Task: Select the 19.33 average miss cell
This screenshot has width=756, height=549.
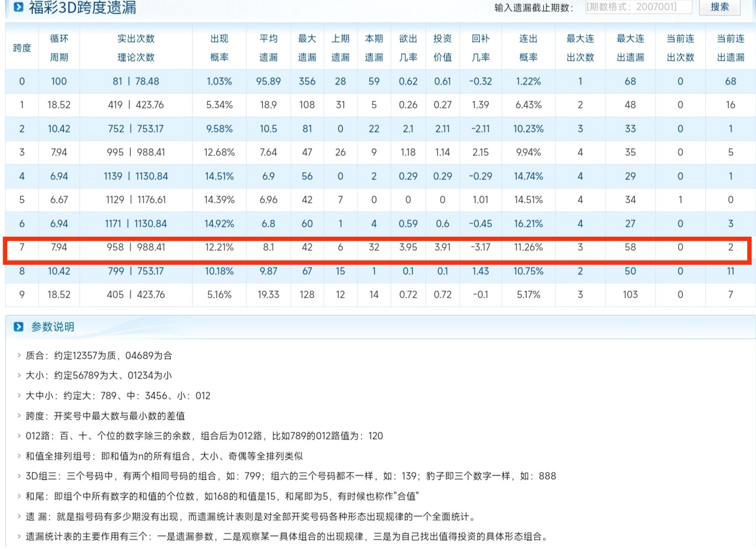Action: coord(268,295)
